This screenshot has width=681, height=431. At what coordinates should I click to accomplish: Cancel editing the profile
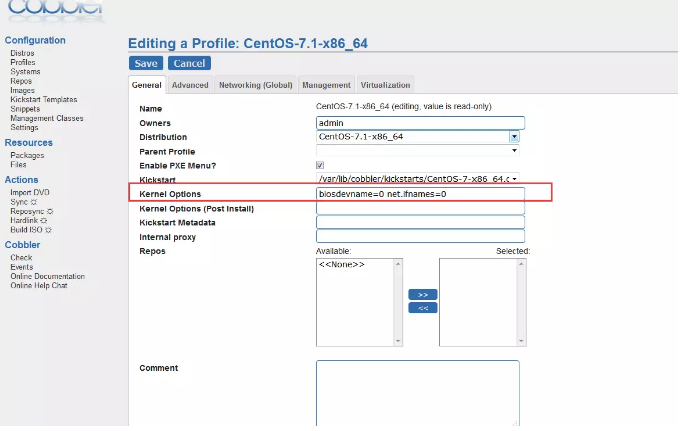[189, 63]
